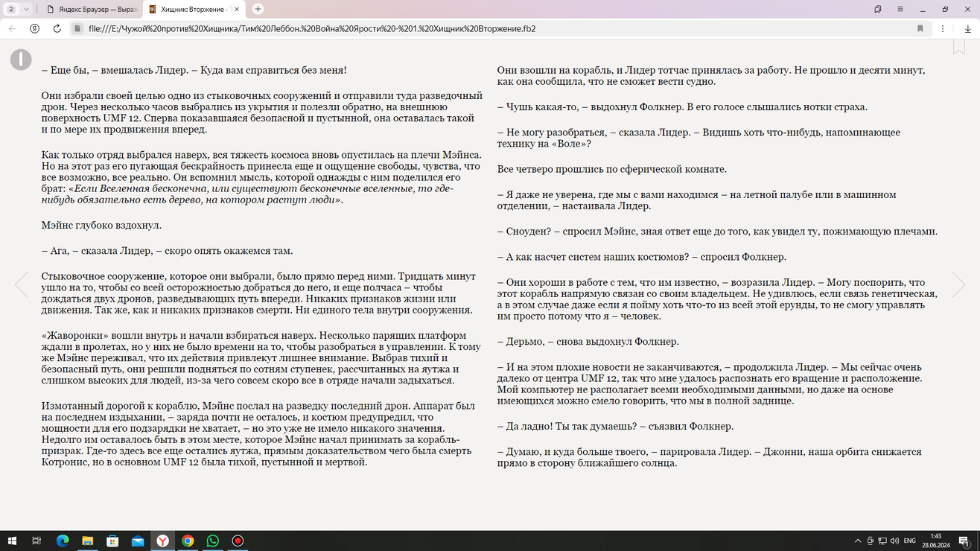Click the line '– Думаю, и куда больше твоего'
This screenshot has height=551, width=980.
pyautogui.click(x=710, y=457)
